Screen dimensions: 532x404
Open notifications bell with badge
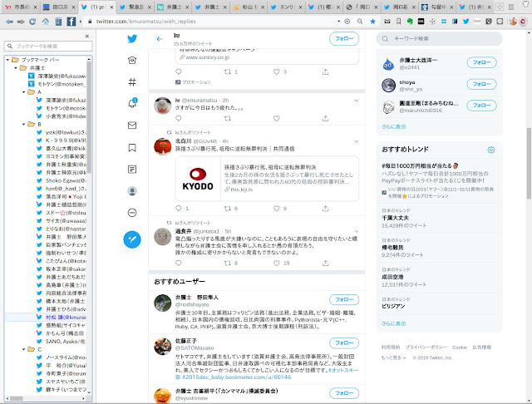coord(132,103)
